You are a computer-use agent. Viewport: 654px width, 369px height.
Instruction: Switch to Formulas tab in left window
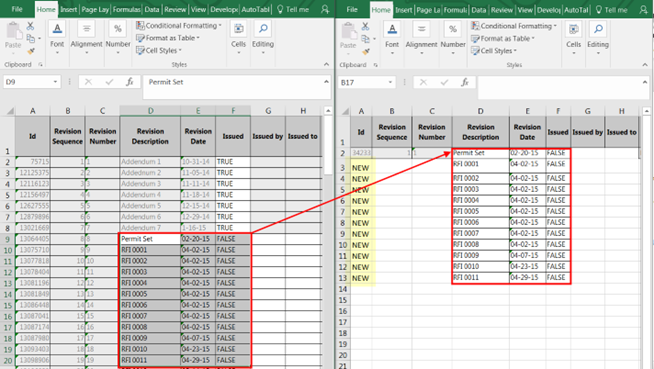point(126,9)
